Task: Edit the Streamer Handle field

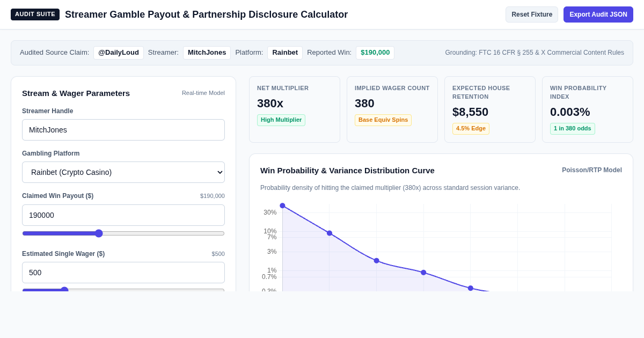Action: [x=123, y=130]
